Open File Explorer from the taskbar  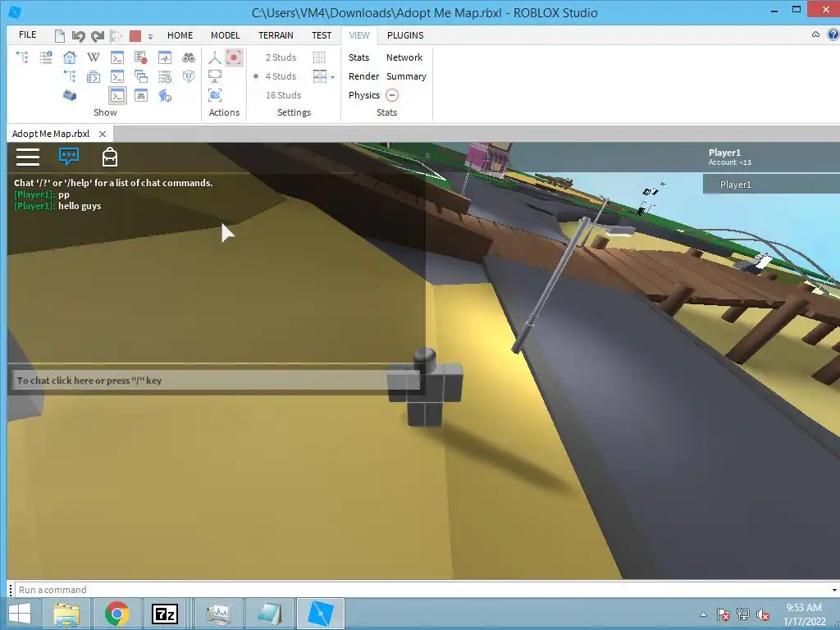(66, 614)
